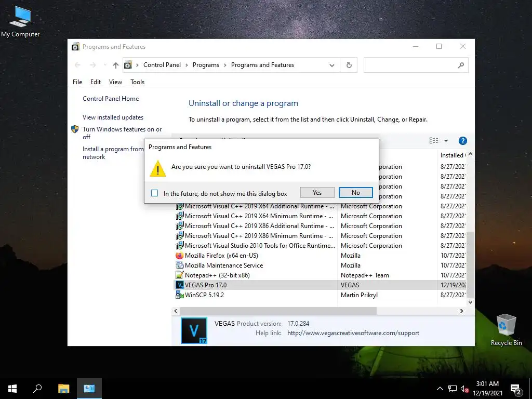Open the File menu
532x399 pixels.
[77, 82]
